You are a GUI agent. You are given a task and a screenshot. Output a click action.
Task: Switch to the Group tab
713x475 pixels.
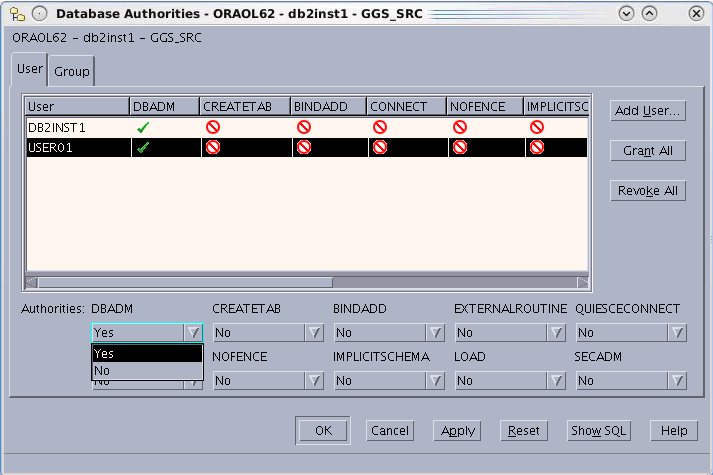click(x=71, y=71)
